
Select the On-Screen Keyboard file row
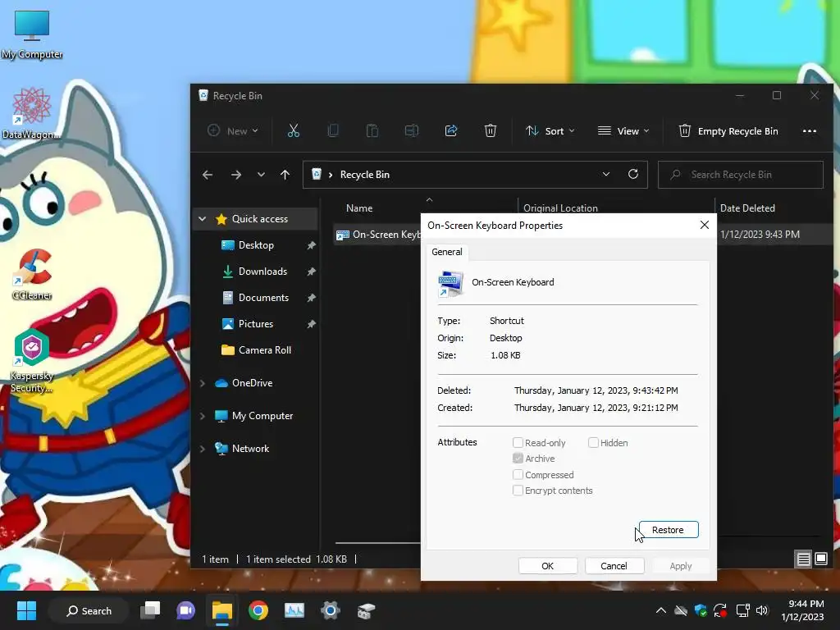tap(377, 235)
